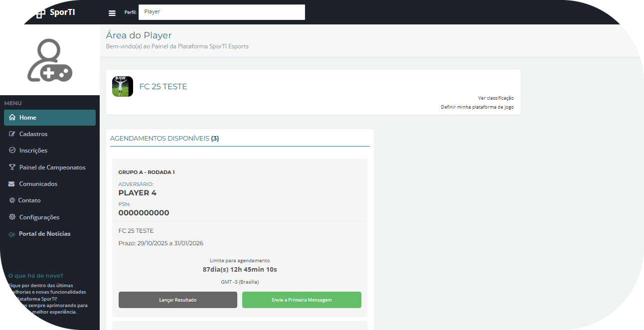This screenshot has height=330, width=644.
Task: Open Painel de Campeonatos menu item
Action: pyautogui.click(x=52, y=167)
